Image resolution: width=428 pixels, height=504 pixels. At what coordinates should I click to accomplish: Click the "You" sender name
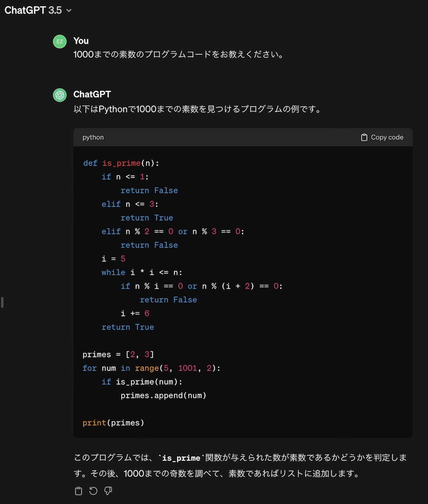click(x=81, y=41)
